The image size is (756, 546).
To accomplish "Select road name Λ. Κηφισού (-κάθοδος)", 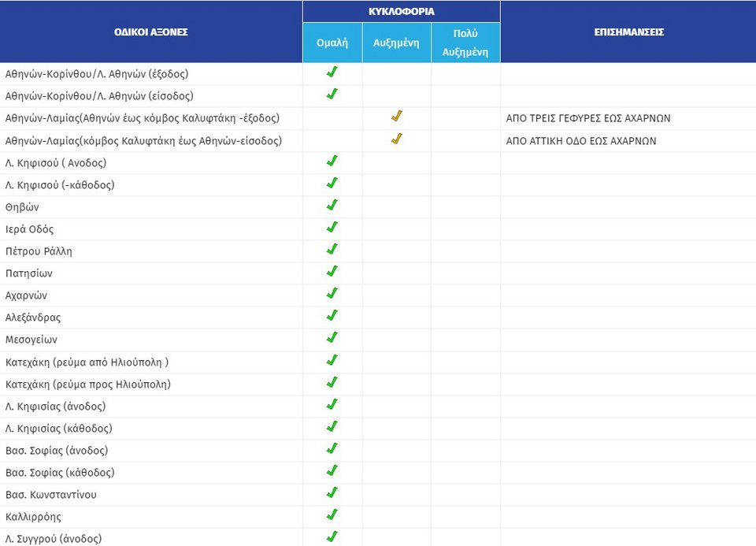I will 60,185.
